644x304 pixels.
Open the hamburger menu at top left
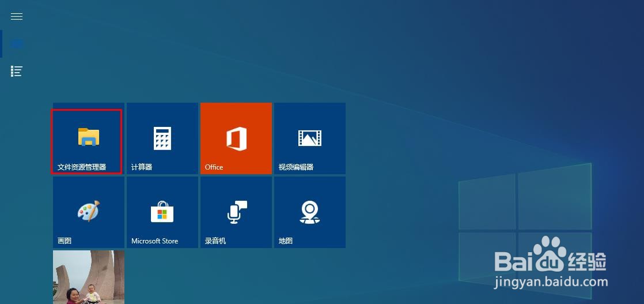[17, 17]
